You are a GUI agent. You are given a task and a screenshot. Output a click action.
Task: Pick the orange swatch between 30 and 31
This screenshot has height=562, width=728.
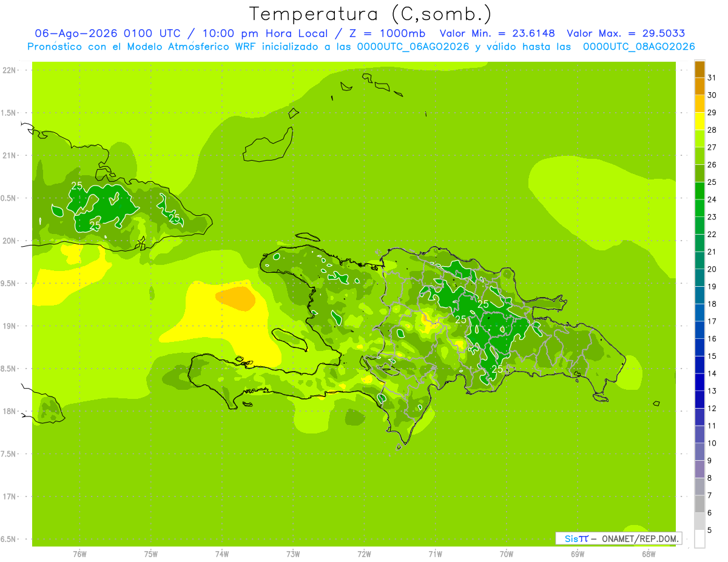click(699, 86)
